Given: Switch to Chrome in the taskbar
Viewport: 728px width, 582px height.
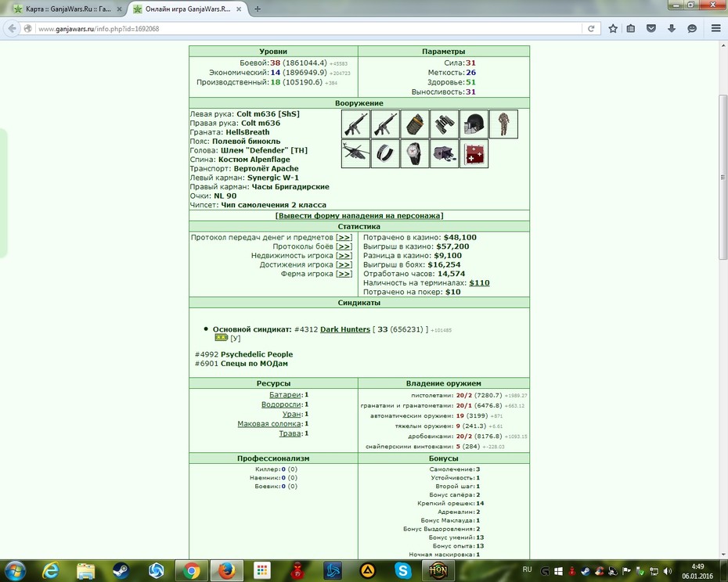Looking at the screenshot, I should click(x=191, y=570).
